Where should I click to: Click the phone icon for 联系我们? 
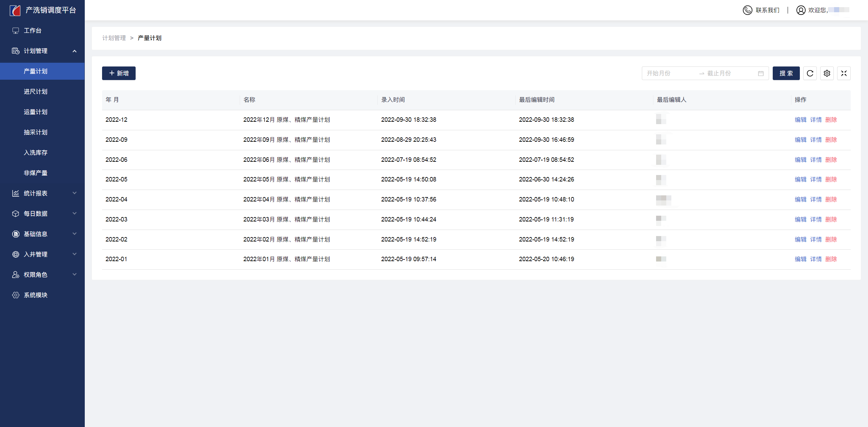click(747, 10)
